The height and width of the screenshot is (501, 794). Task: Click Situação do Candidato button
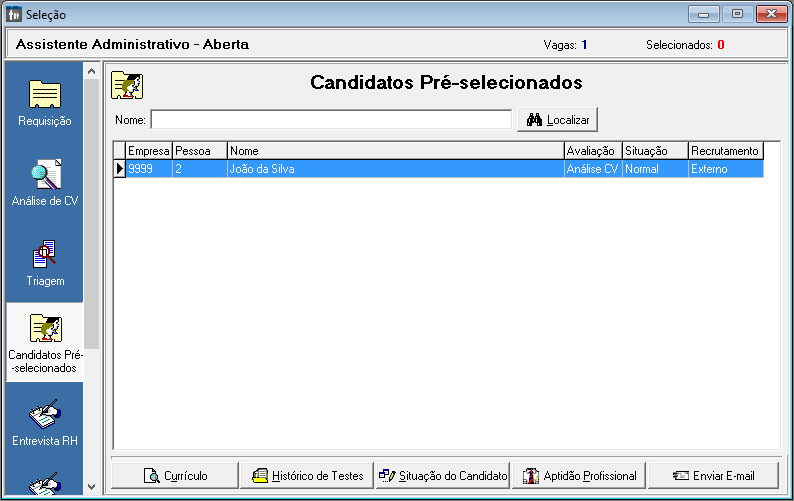pos(443,475)
